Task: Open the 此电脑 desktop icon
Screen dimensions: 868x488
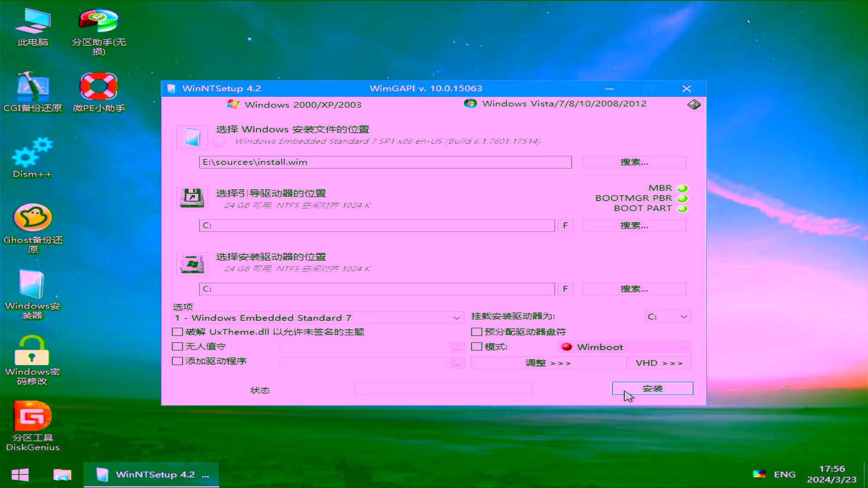Action: click(33, 27)
